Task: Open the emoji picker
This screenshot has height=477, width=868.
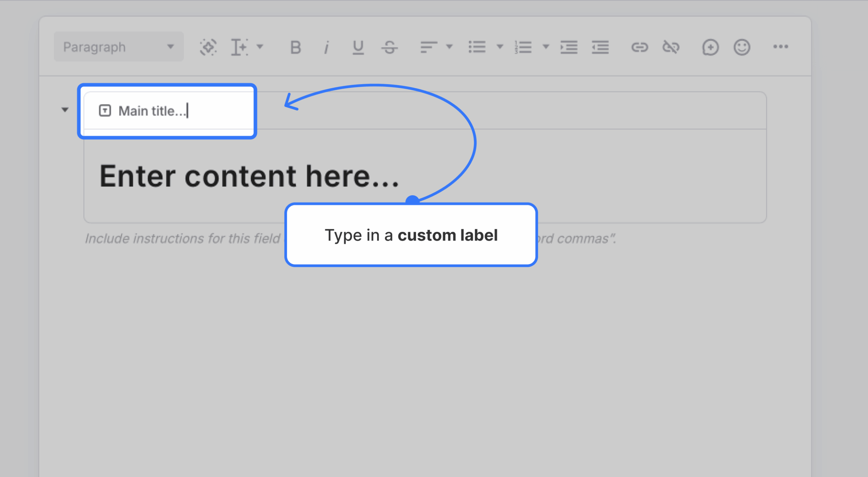Action: [742, 47]
